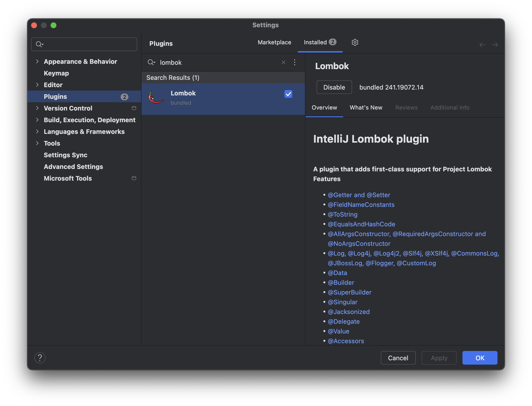Click the bundled 241.19072.14 version text

point(391,87)
